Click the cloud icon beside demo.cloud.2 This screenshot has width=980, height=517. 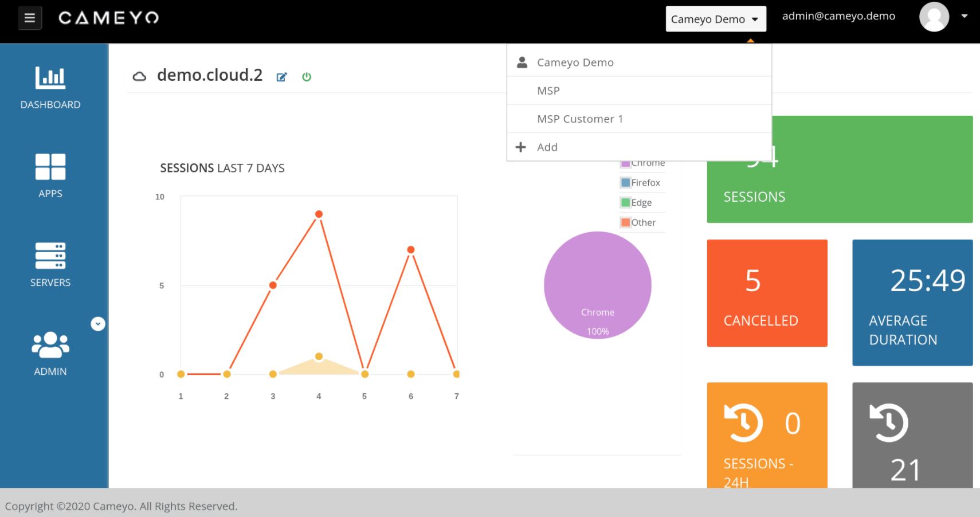139,76
